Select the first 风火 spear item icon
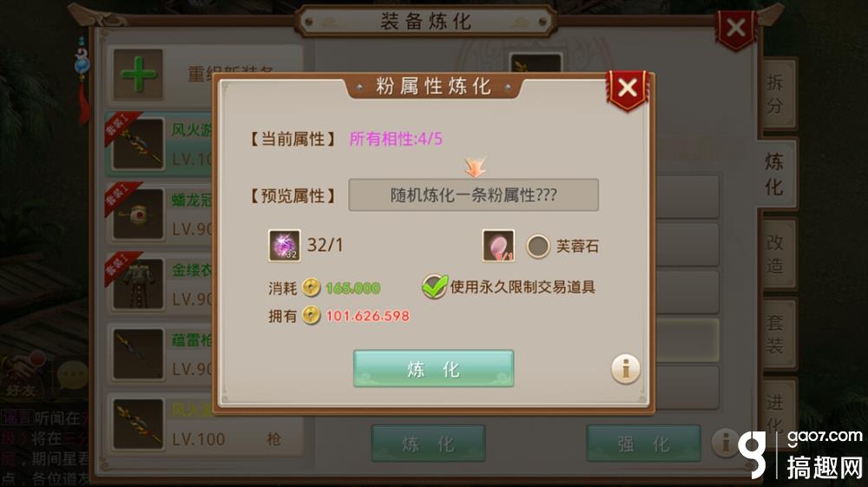The height and width of the screenshot is (487, 868). (138, 144)
